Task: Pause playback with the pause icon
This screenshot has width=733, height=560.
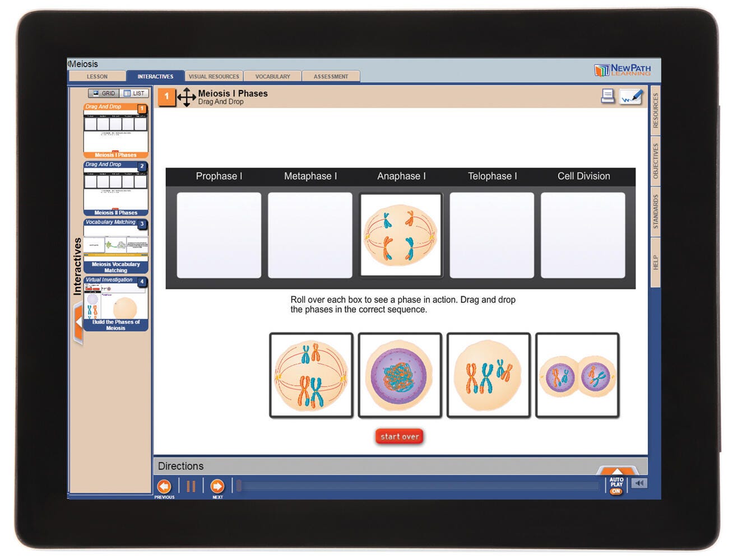Action: click(191, 486)
